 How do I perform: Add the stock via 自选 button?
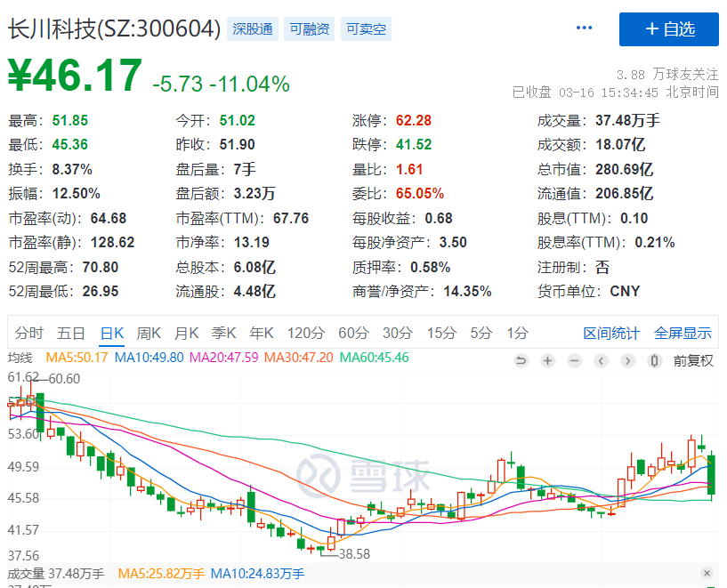pos(668,29)
